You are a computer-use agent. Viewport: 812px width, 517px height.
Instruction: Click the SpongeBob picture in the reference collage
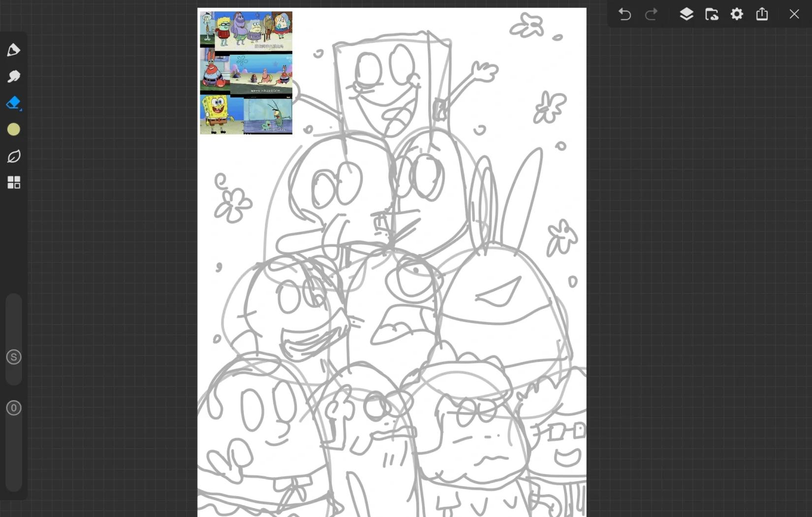(217, 114)
